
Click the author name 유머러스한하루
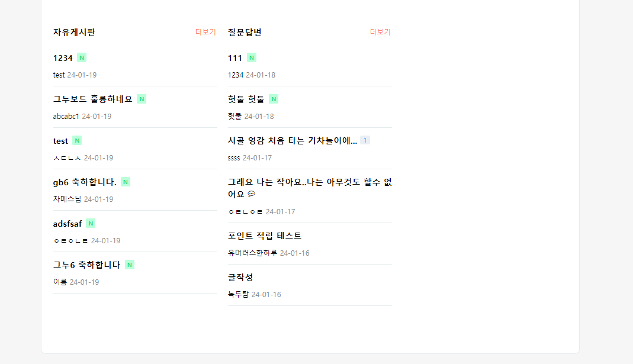252,253
